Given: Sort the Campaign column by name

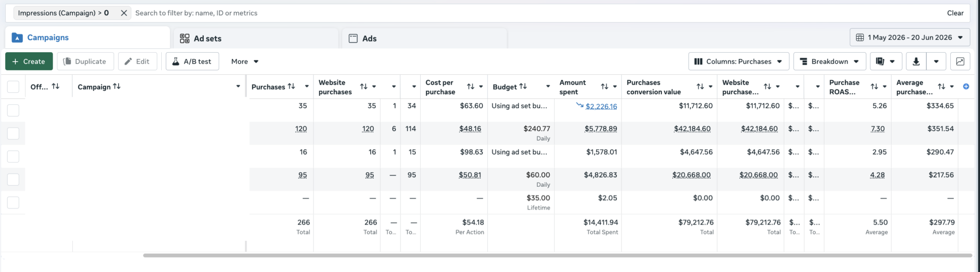Looking at the screenshot, I should point(117,86).
